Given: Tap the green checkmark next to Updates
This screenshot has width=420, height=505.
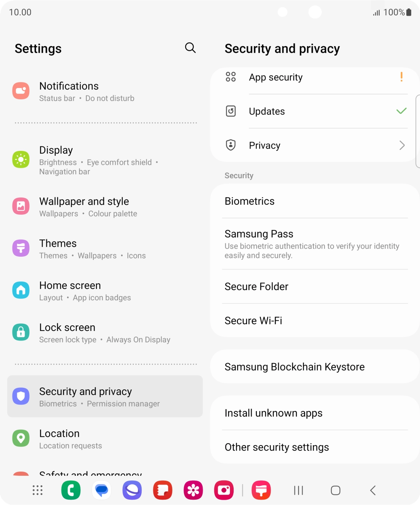Looking at the screenshot, I should (x=401, y=111).
